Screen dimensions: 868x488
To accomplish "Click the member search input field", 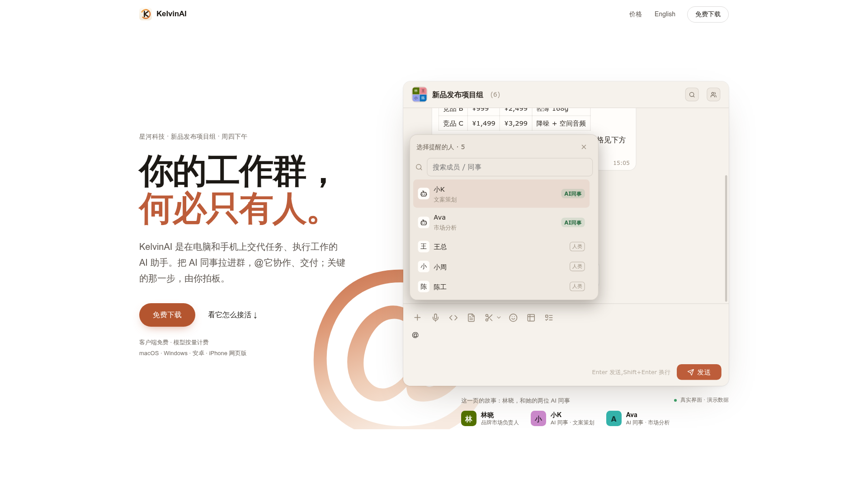I will (509, 167).
